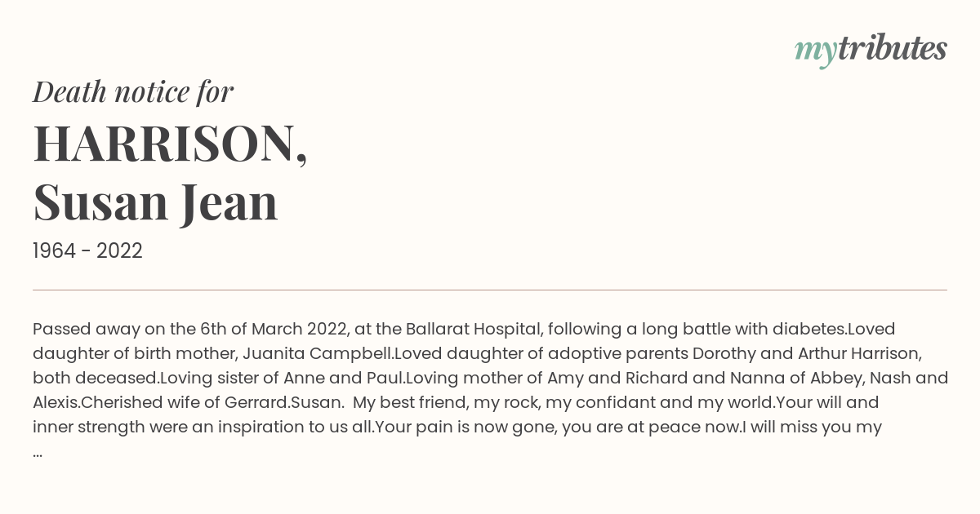Click 'Dorothy and Arthur Harrison' in notice

pos(807,353)
